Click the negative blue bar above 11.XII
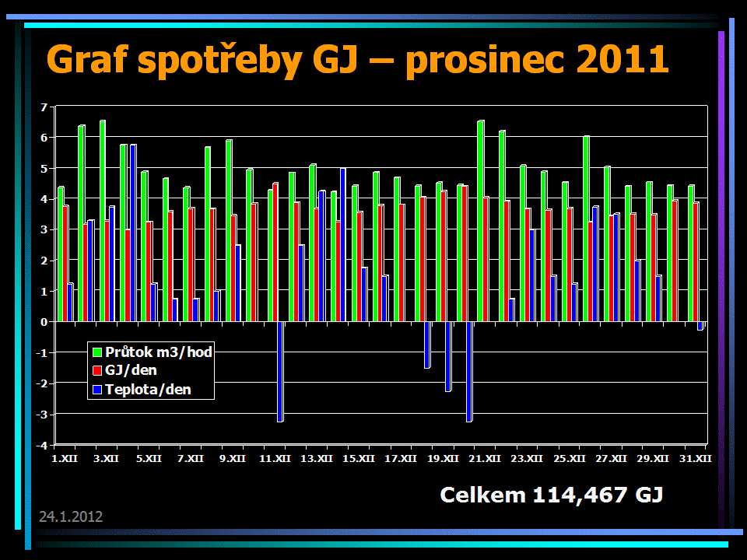 pyautogui.click(x=280, y=372)
